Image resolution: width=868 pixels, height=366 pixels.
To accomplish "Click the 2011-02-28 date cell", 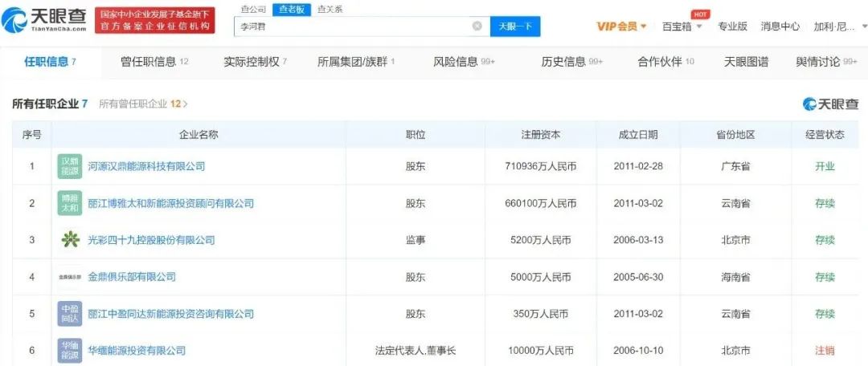I will [638, 166].
